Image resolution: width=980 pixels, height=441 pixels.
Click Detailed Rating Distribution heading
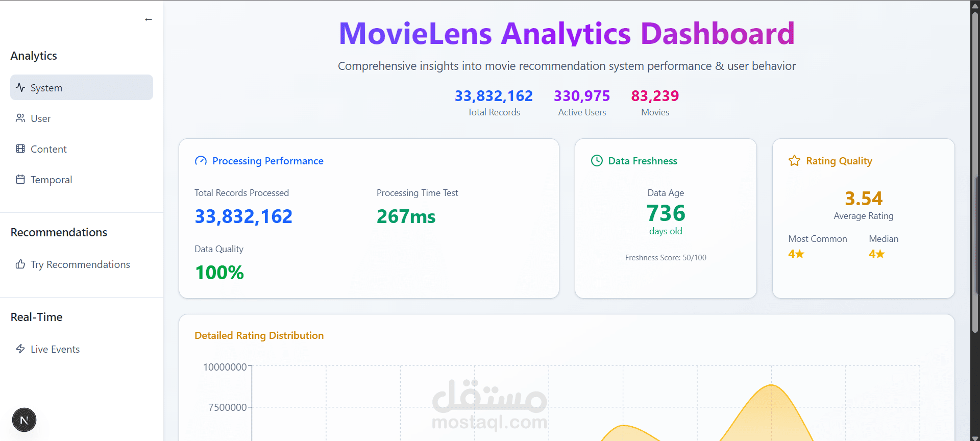[259, 335]
